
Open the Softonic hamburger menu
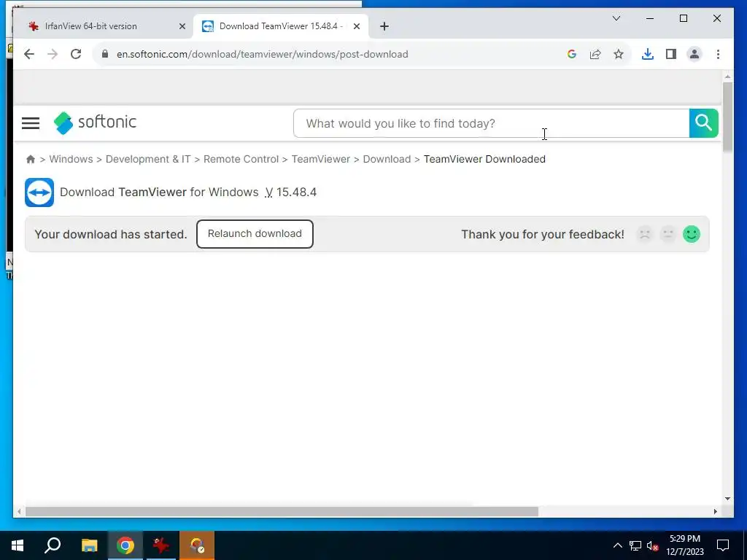[31, 123]
